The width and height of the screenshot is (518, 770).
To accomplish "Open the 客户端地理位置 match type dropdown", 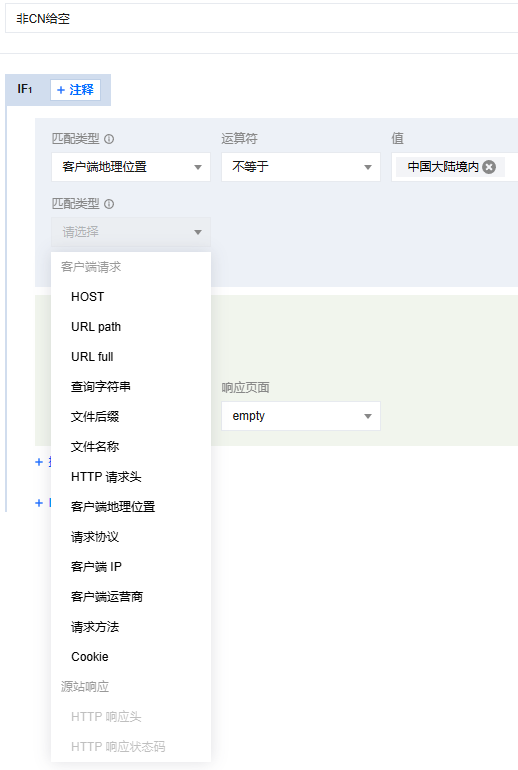I will (x=131, y=167).
